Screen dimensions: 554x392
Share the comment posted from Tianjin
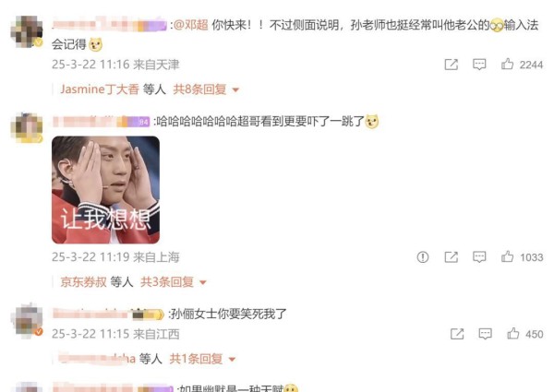[451, 65]
